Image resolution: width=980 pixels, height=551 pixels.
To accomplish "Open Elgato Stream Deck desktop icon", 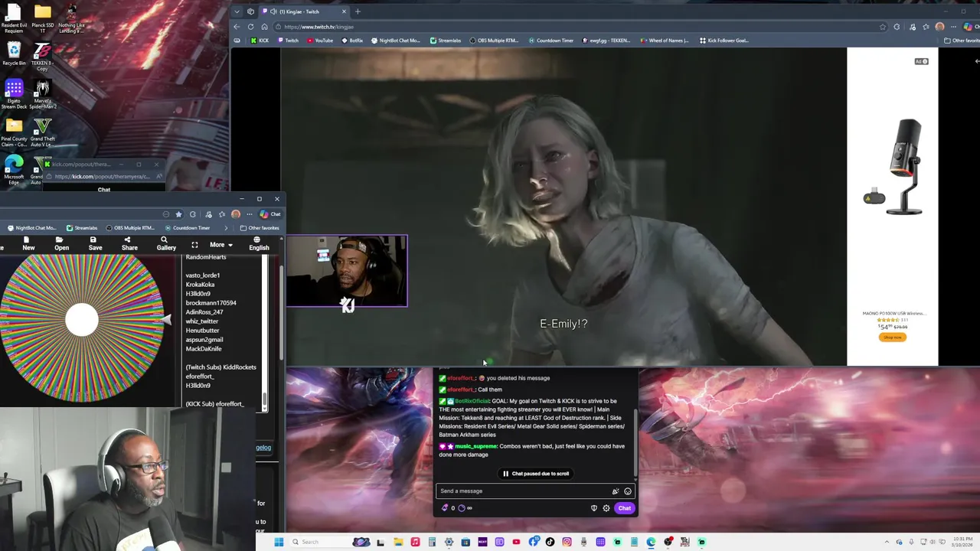I will pyautogui.click(x=14, y=95).
